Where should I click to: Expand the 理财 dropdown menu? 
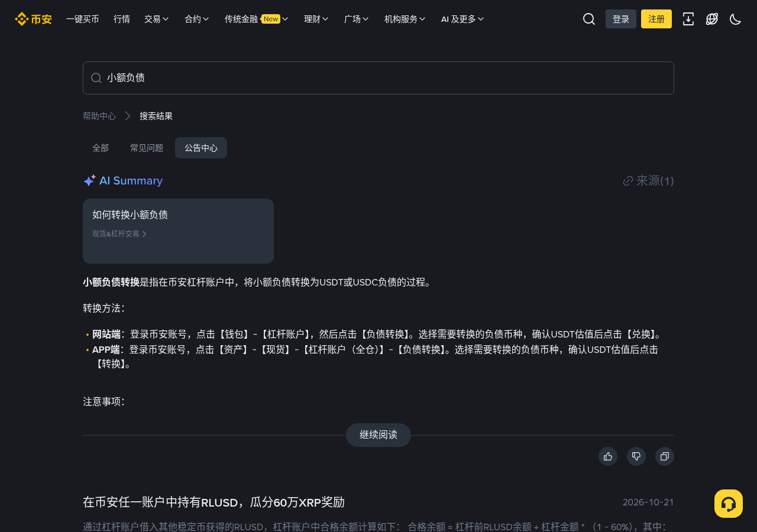click(316, 19)
